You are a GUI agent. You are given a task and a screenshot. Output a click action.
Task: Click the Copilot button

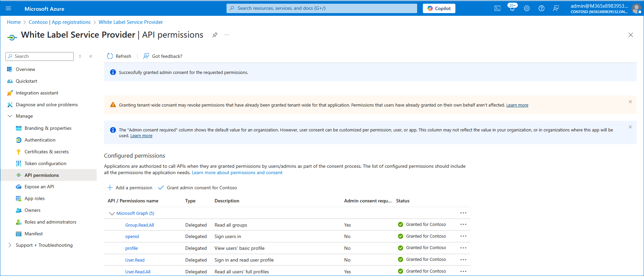tap(439, 8)
